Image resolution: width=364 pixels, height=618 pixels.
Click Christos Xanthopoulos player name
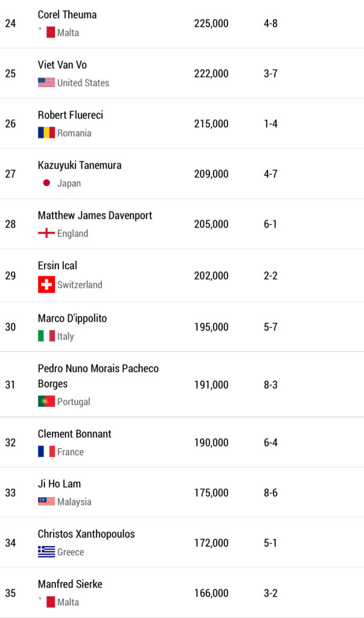86,534
